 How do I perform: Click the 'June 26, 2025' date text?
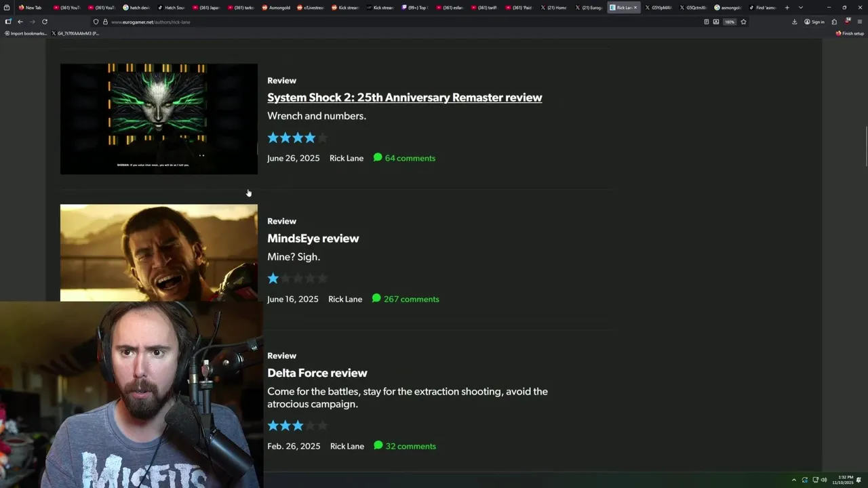click(x=293, y=158)
